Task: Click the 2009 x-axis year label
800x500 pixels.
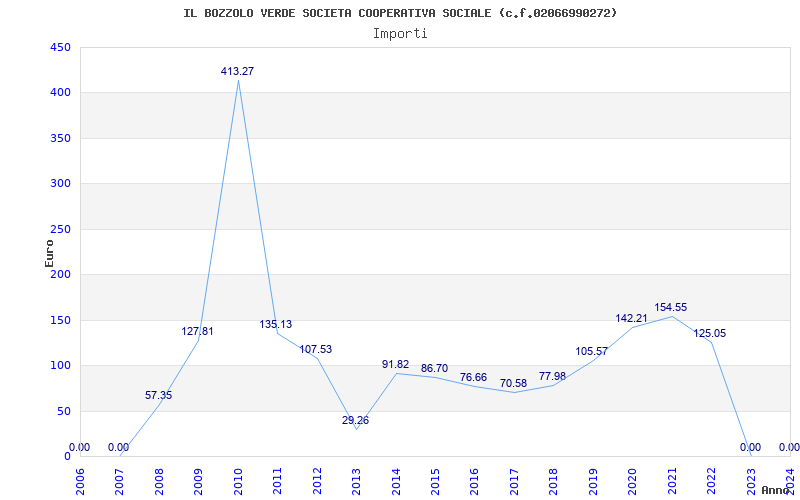Action: [198, 481]
